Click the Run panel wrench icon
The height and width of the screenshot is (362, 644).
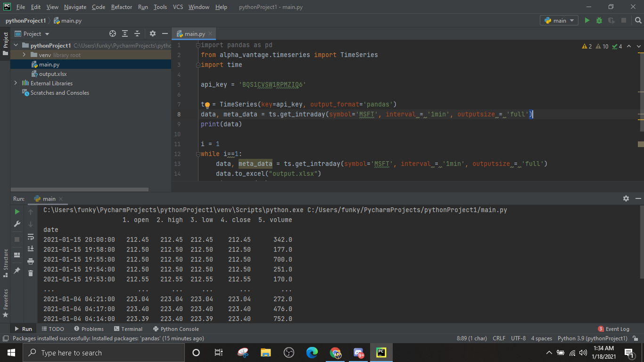point(17,224)
